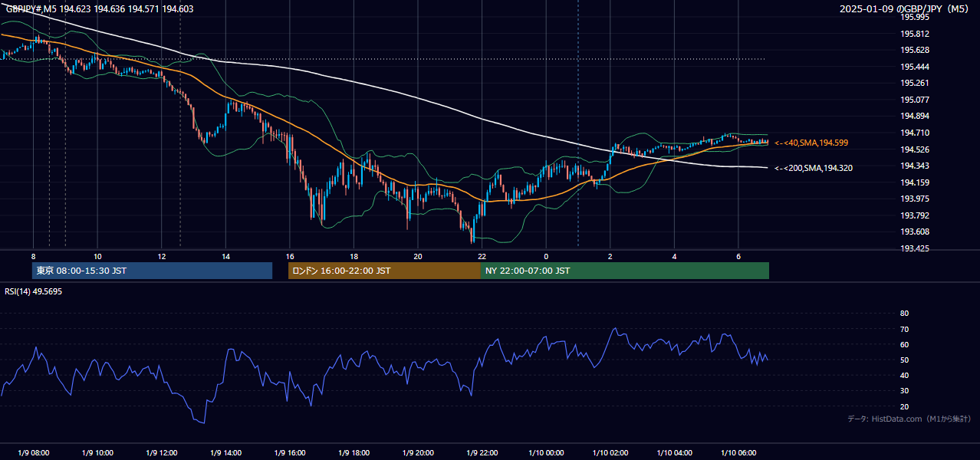Click price axis label 194.159
This screenshot has height=460, width=980.
tap(915, 182)
